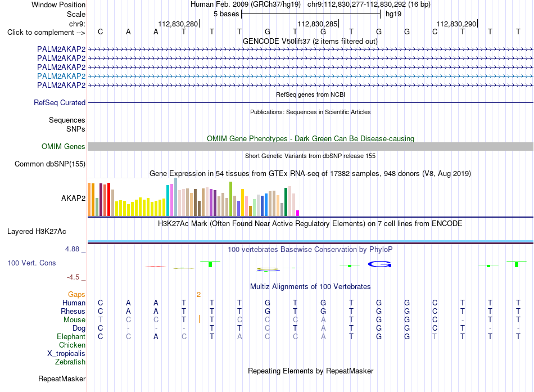
Task: Click the Sequences track label
Action: pos(67,120)
